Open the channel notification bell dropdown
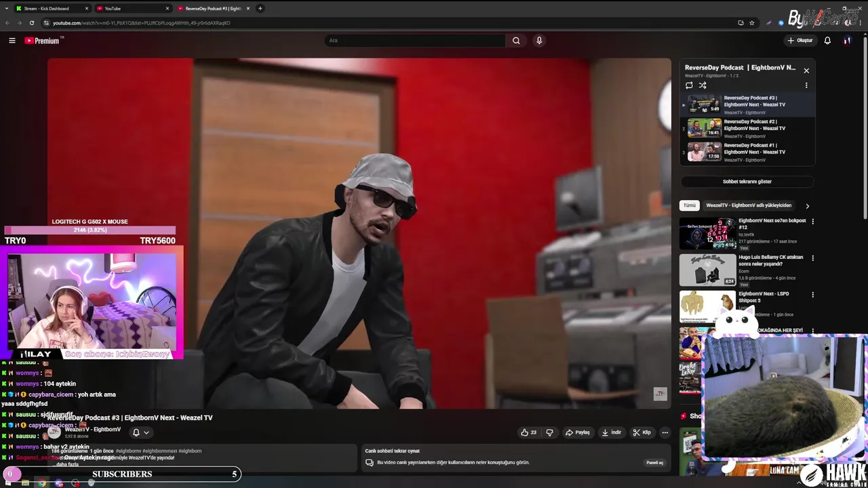The image size is (868, 488). coord(141,432)
